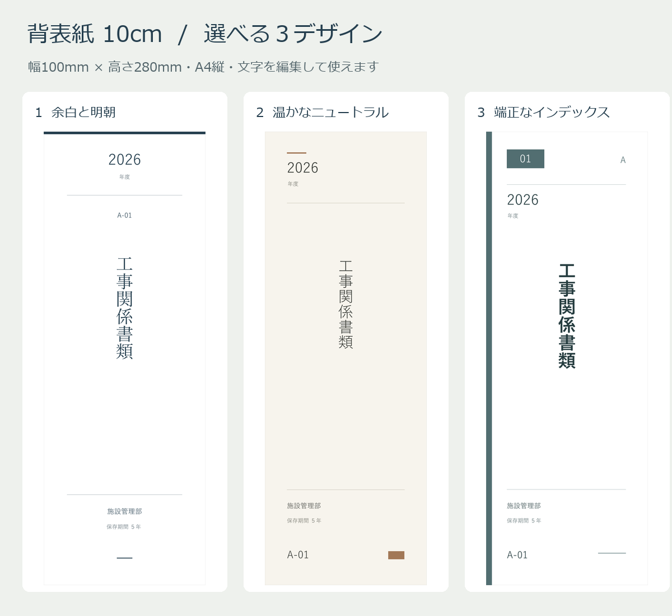Pick the brown color block in design 2

pos(396,555)
